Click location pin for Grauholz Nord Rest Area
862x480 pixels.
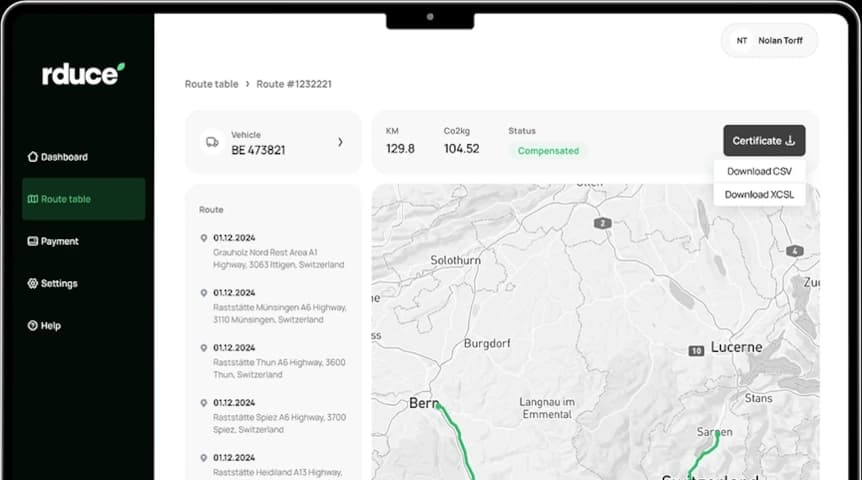tap(204, 238)
